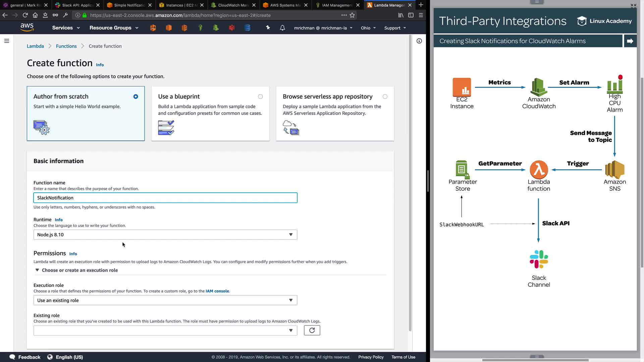
Task: Open the Execution role dropdown
Action: pyautogui.click(x=165, y=300)
